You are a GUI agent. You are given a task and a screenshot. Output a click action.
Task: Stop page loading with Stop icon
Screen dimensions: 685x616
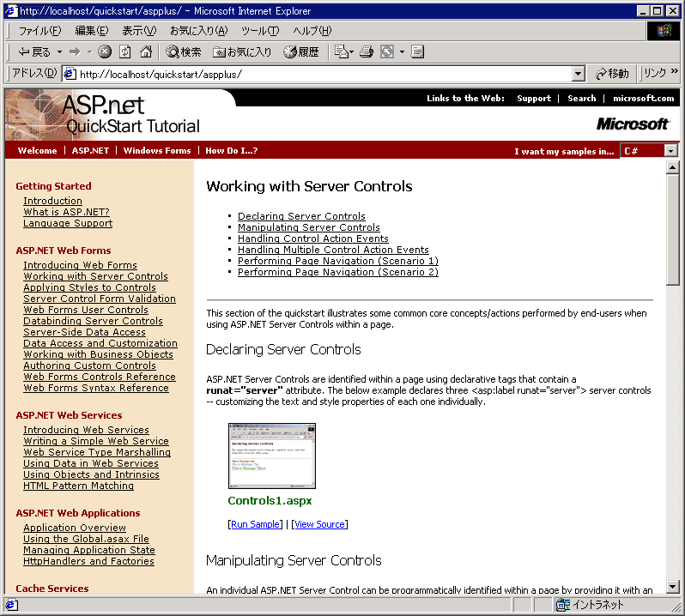click(x=105, y=52)
